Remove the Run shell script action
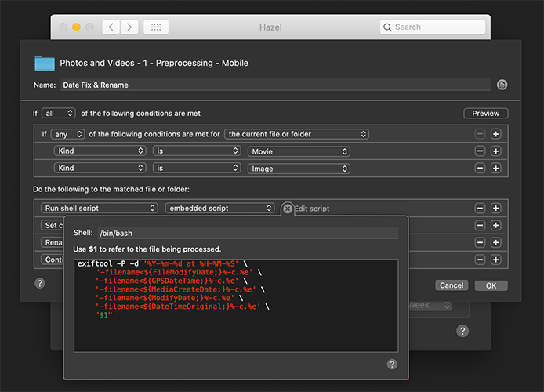 tap(480, 208)
